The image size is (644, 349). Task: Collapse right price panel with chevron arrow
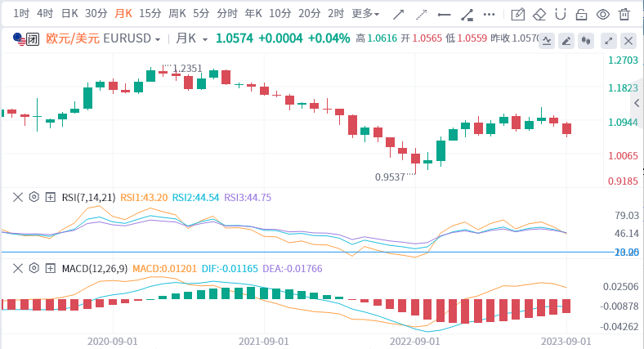[x=637, y=103]
